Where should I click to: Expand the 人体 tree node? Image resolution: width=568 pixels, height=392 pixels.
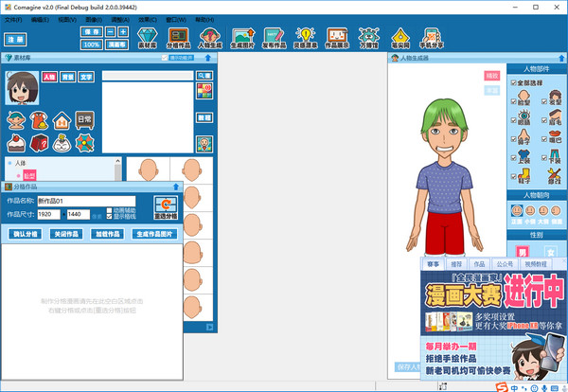click(9, 163)
